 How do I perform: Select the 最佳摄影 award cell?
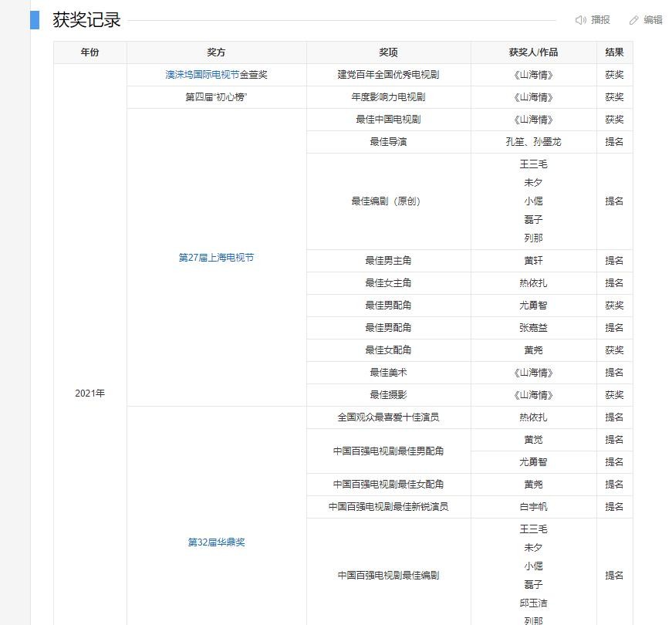pyautogui.click(x=388, y=395)
